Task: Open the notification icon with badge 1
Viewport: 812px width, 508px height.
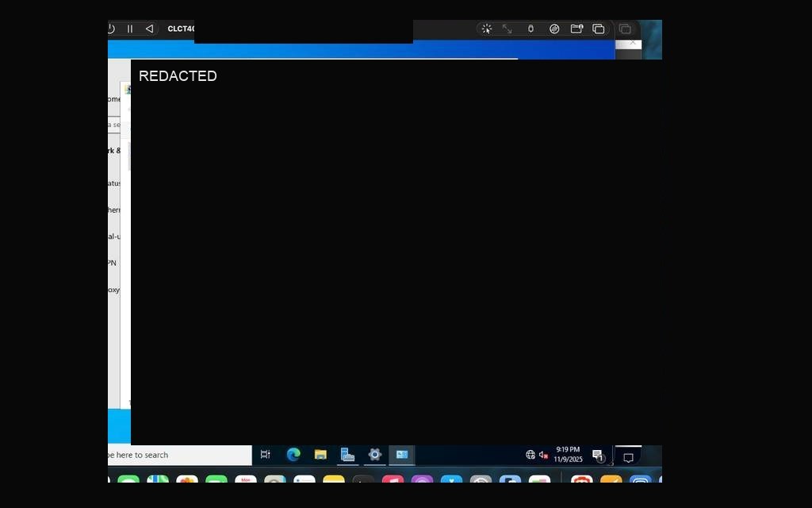Action: [599, 456]
